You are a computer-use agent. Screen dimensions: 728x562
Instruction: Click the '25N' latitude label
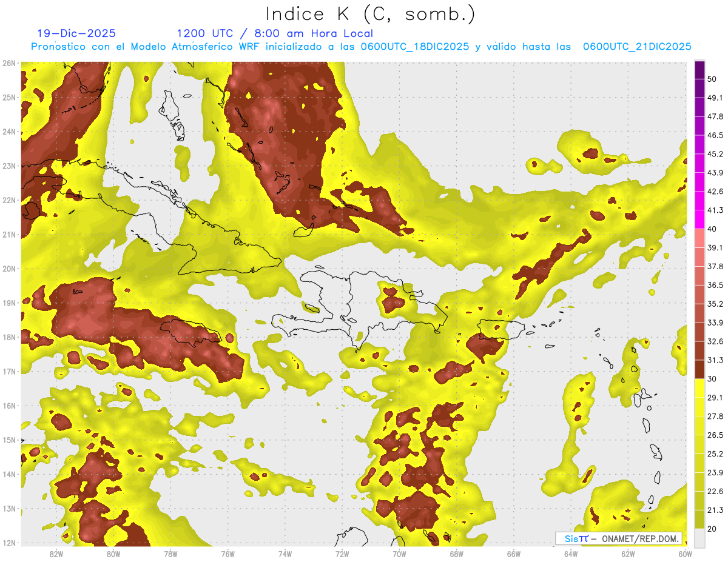click(x=9, y=97)
